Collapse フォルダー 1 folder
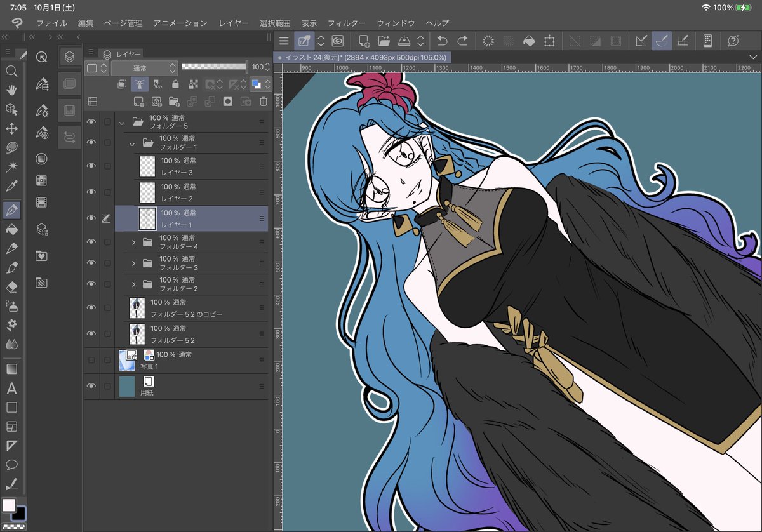The image size is (762, 532). (x=132, y=143)
